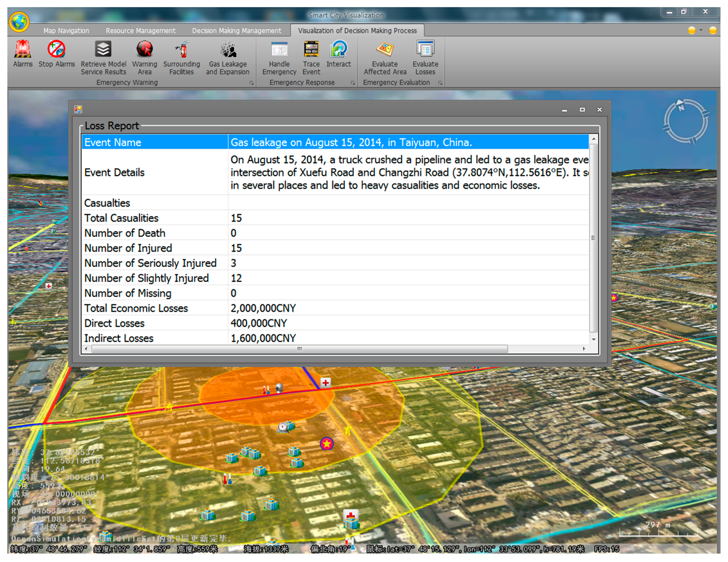
Task: Expand the Emergency Response group launcher
Action: point(353,83)
